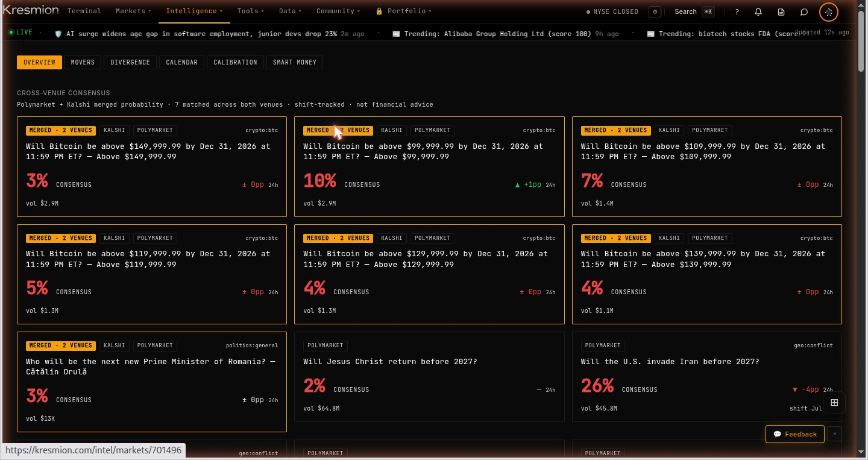Viewport: 868px width, 460px height.
Task: Open the Bitcoin above $139,999.99 market card
Action: [x=707, y=274]
